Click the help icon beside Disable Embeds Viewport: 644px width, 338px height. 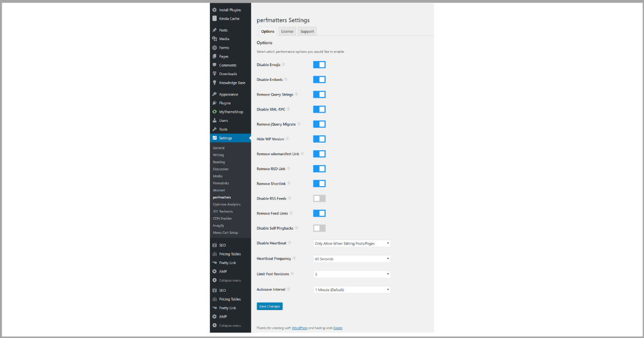[287, 79]
